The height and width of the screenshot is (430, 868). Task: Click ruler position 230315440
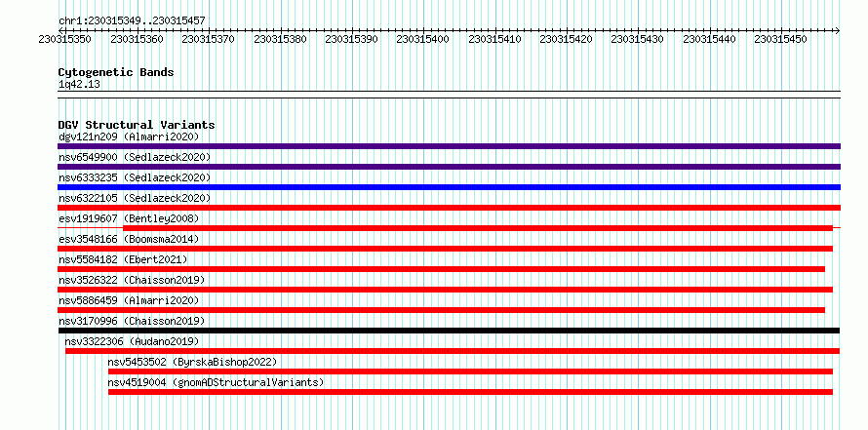(x=709, y=39)
